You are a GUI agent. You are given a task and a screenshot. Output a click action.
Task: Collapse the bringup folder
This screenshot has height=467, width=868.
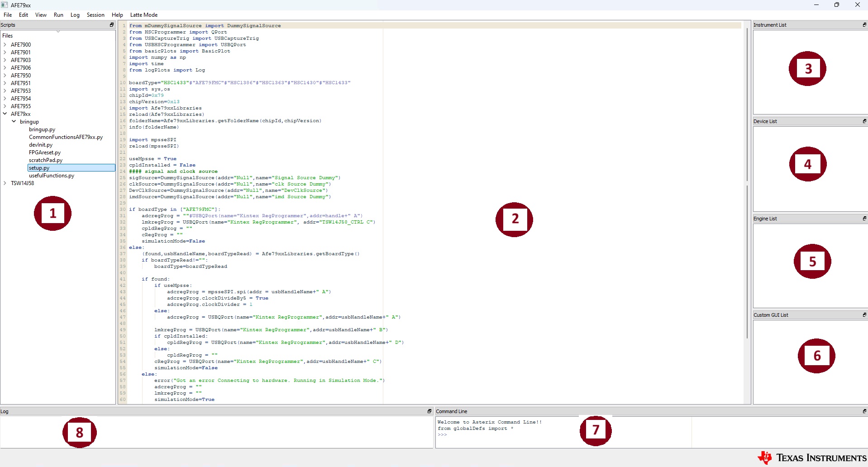tap(14, 122)
